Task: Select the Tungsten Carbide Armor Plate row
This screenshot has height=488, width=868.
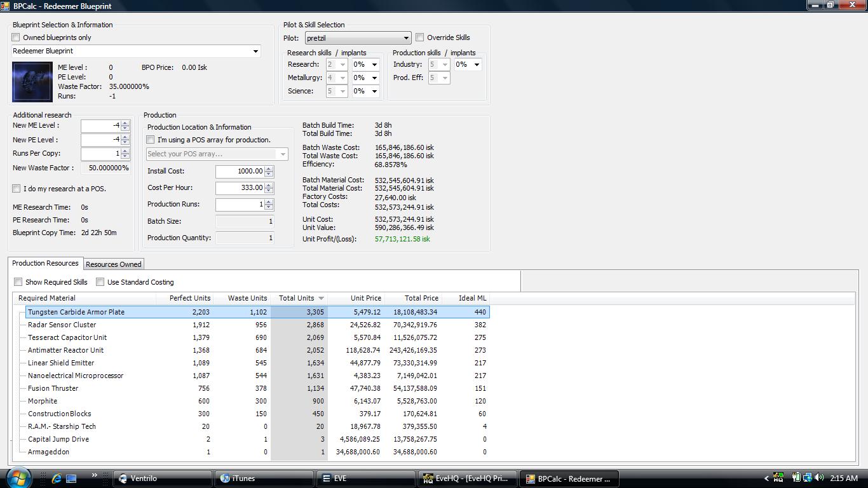Action: click(x=257, y=312)
